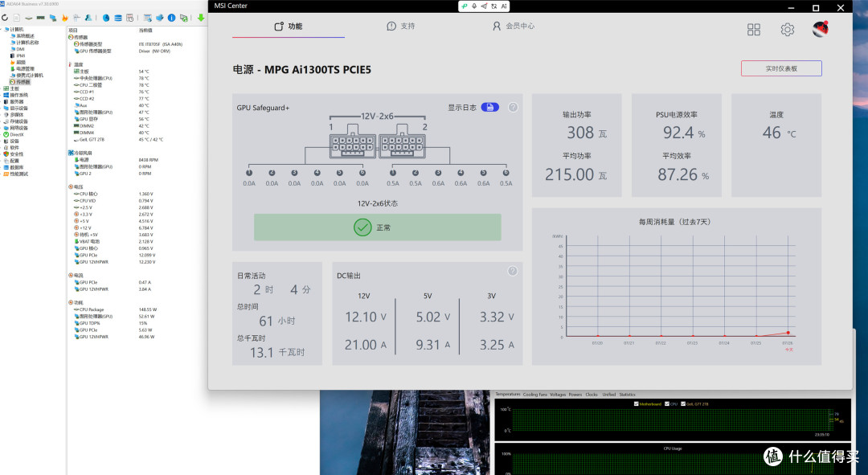Switch to the Voltages graph tab
This screenshot has height=475, width=868.
coord(558,394)
